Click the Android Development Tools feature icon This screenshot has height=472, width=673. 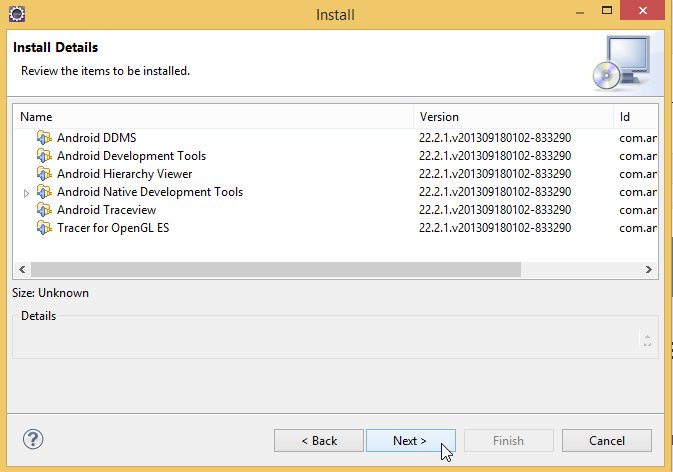pos(44,156)
